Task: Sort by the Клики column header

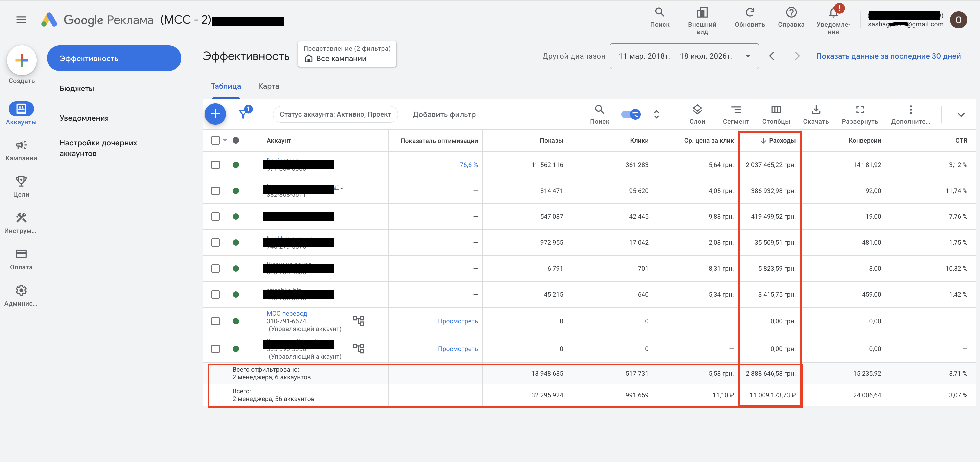Action: tap(639, 140)
